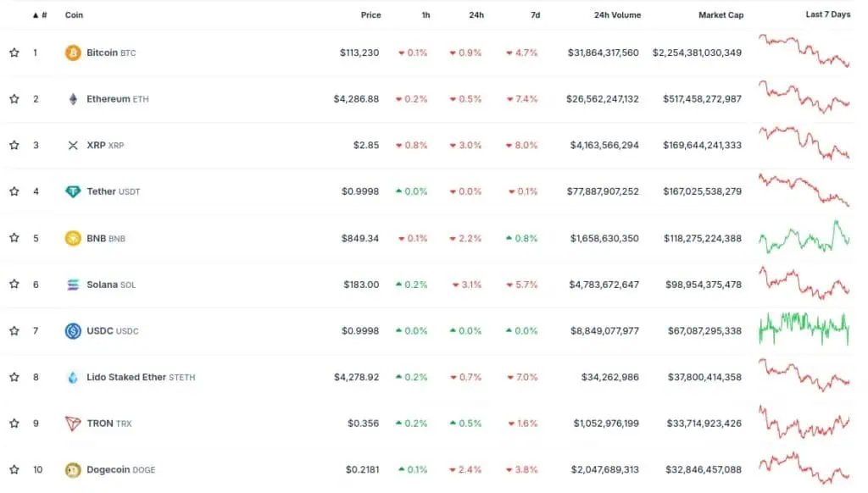Click the TRON coin logo

point(73,424)
